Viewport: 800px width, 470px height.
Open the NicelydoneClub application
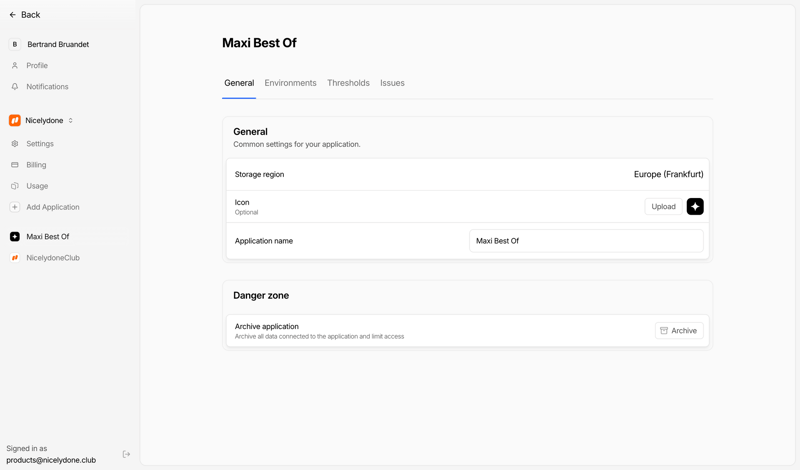tap(52, 258)
